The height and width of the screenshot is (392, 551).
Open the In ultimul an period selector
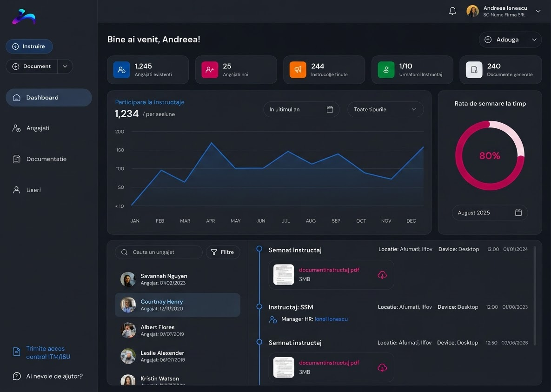301,109
